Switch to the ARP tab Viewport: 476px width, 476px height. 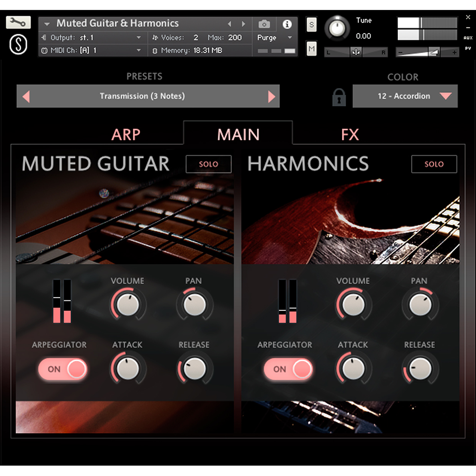click(126, 135)
